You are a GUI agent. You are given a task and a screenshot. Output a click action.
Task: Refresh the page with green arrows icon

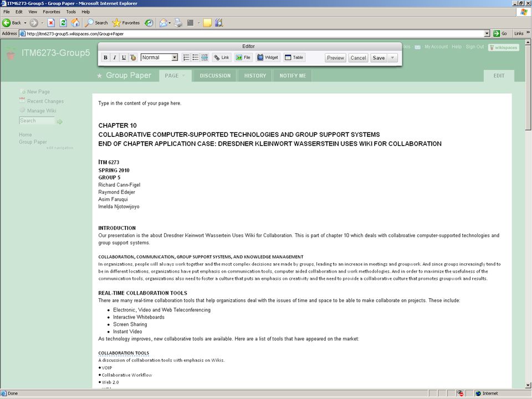(x=63, y=23)
